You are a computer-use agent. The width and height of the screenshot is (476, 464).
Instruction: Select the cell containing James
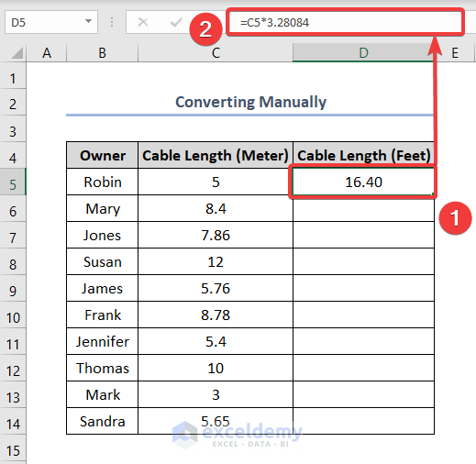(102, 288)
